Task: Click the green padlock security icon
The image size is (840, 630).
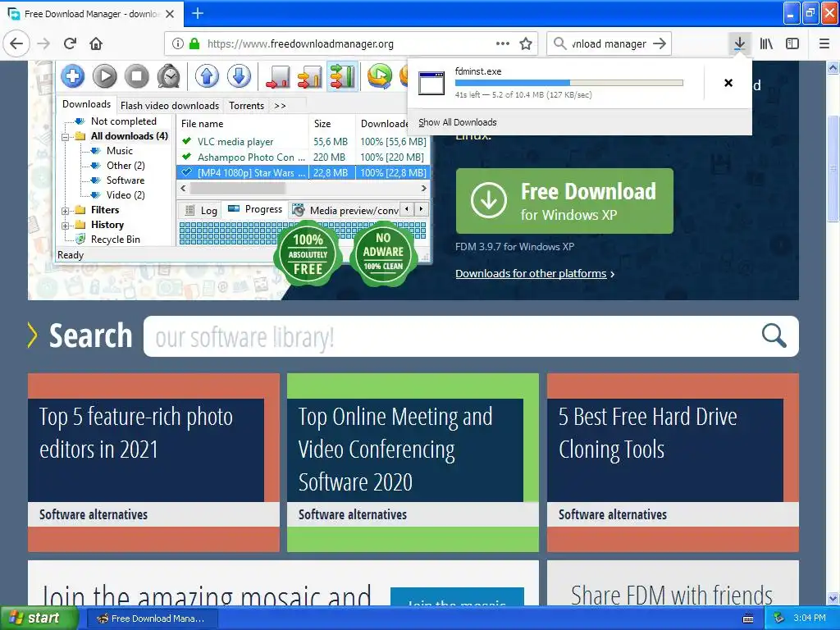Action: tap(194, 43)
